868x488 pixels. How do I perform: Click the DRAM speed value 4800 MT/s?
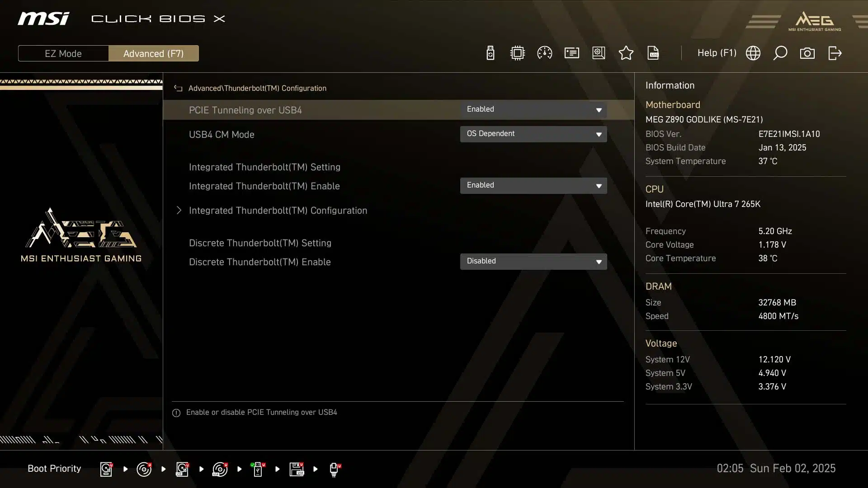pos(778,316)
